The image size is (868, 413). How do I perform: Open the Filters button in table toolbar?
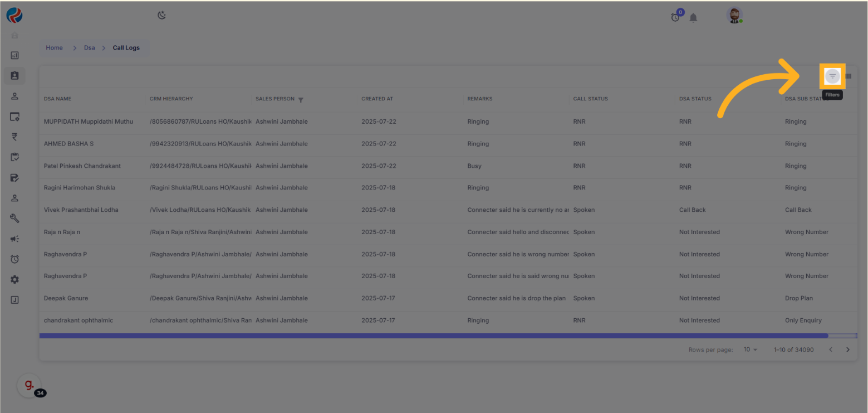coord(832,76)
